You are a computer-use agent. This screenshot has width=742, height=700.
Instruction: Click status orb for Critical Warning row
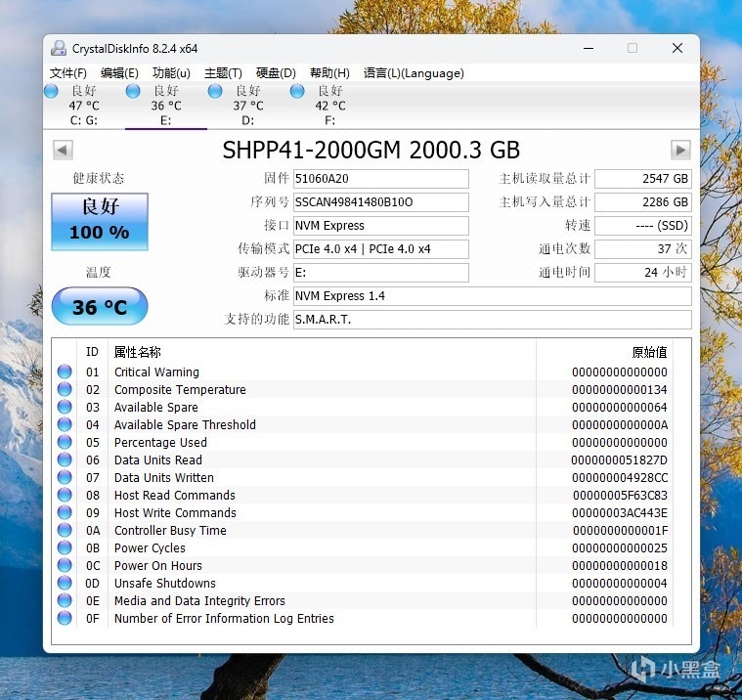(x=65, y=372)
